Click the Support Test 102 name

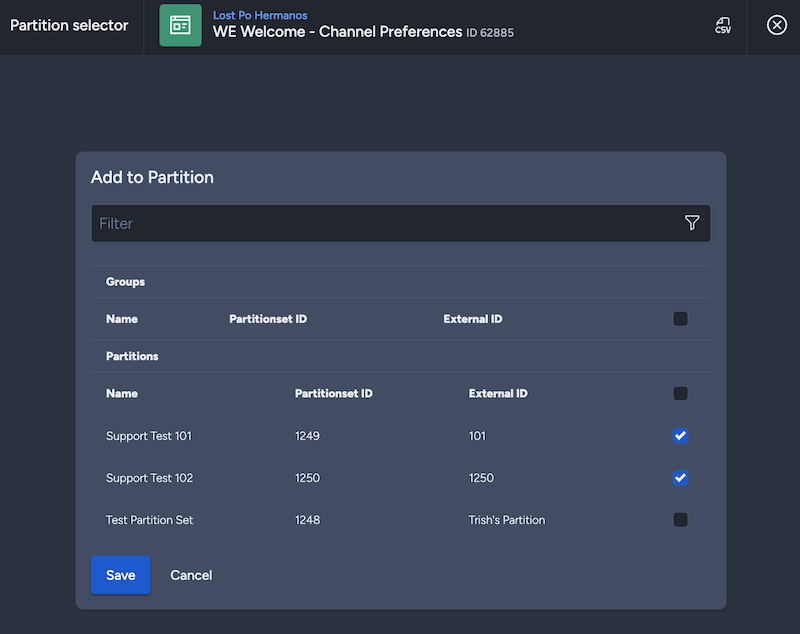[149, 478]
